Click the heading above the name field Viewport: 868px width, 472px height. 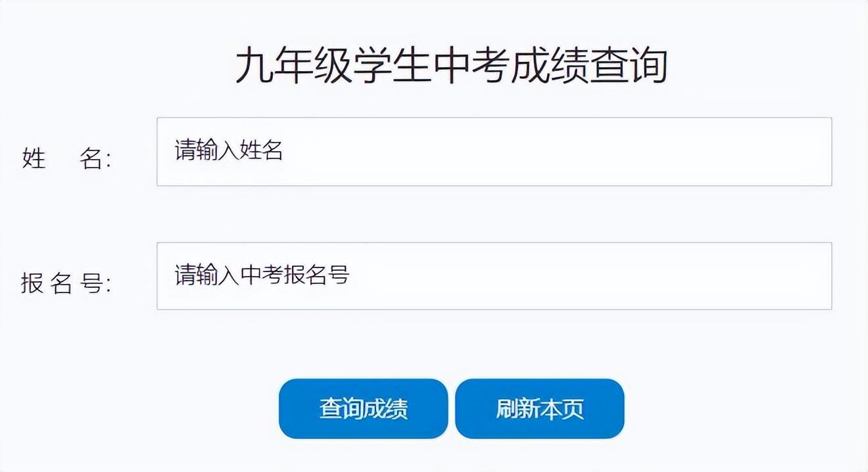pos(452,66)
